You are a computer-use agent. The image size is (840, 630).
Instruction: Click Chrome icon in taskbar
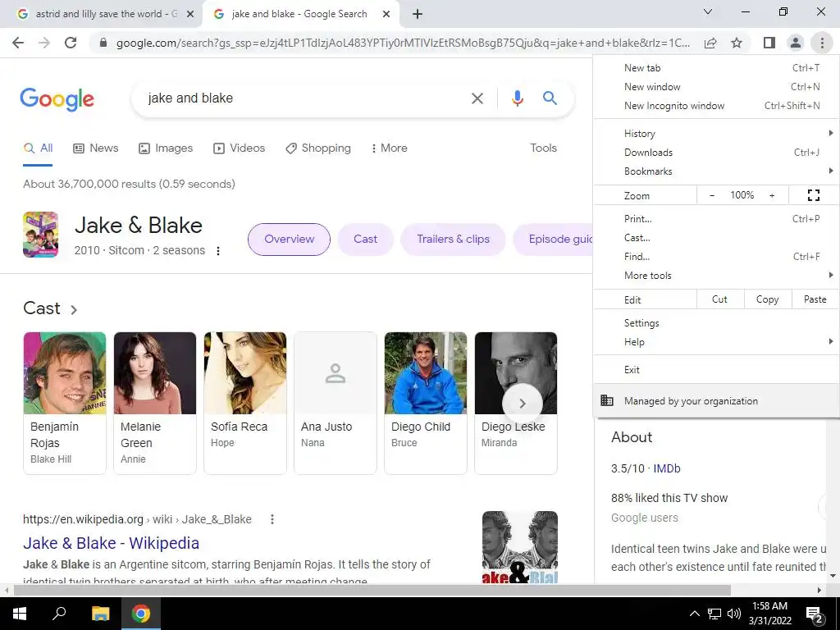point(141,614)
